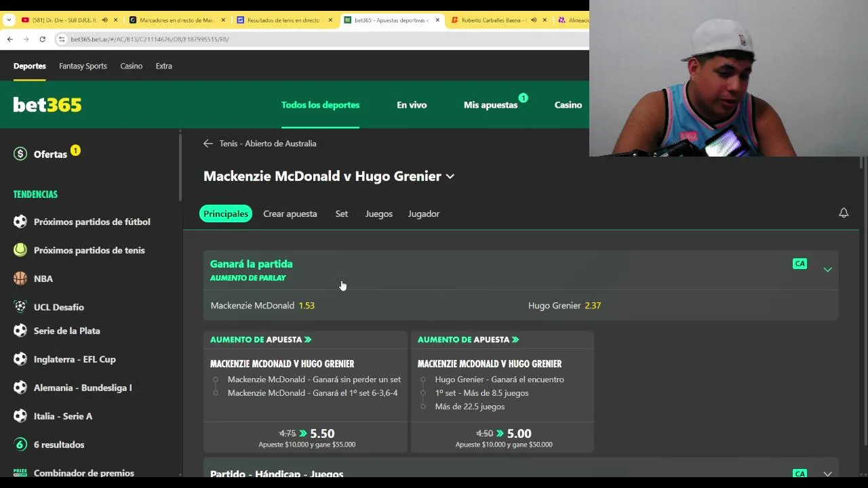Go back in browser history
The image size is (868, 488).
click(10, 39)
